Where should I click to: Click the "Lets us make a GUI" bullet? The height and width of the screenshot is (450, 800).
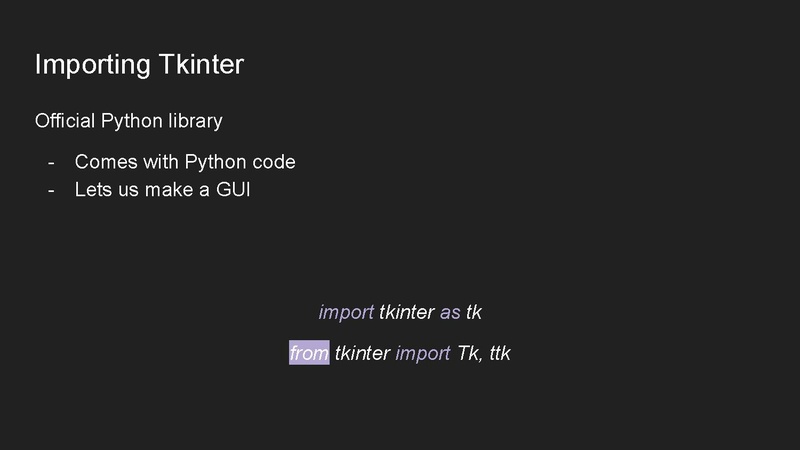(x=162, y=189)
